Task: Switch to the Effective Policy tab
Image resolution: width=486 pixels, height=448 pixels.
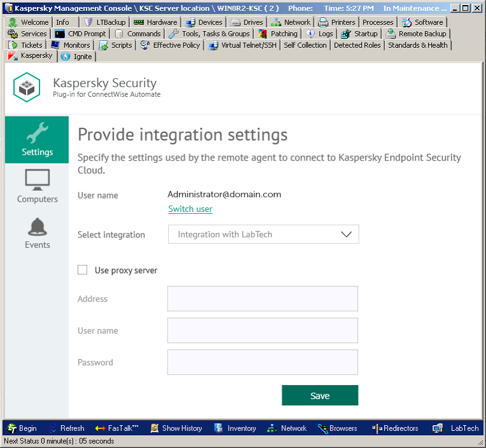Action: [170, 45]
